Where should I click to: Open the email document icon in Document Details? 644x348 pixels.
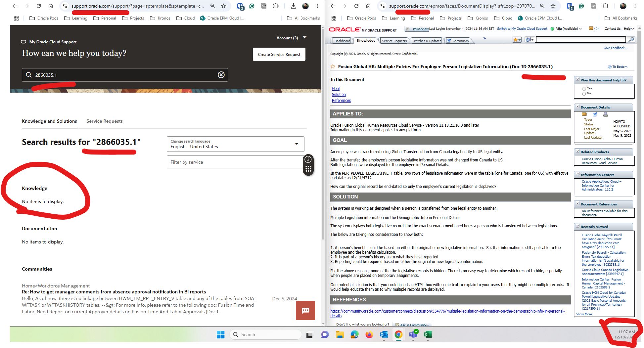pos(585,114)
